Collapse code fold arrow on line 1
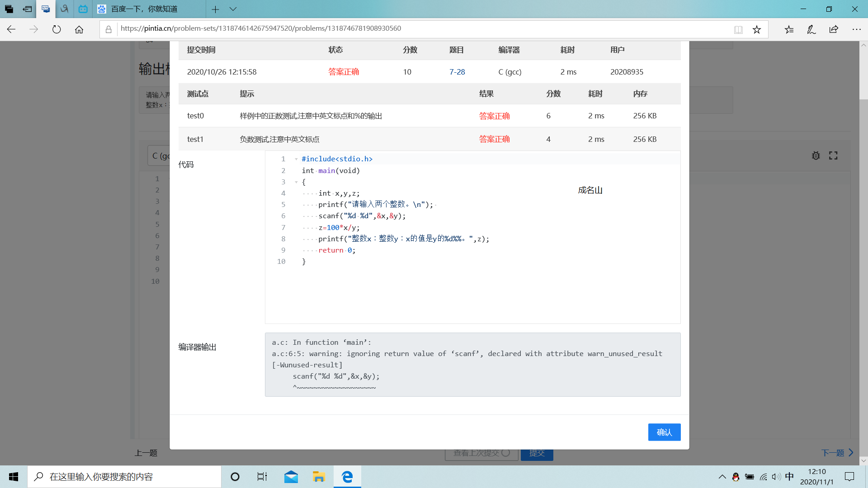This screenshot has height=488, width=868. pos(296,159)
